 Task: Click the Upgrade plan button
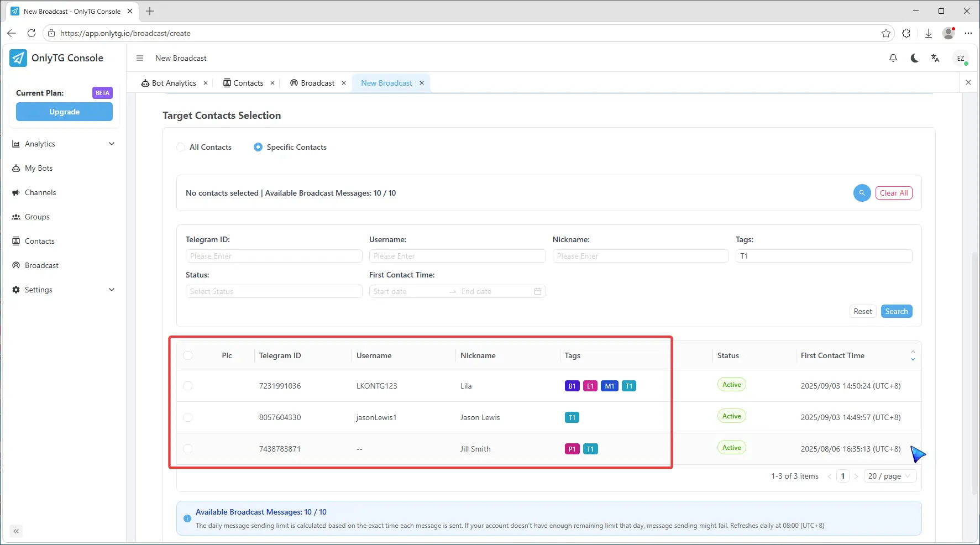(64, 112)
